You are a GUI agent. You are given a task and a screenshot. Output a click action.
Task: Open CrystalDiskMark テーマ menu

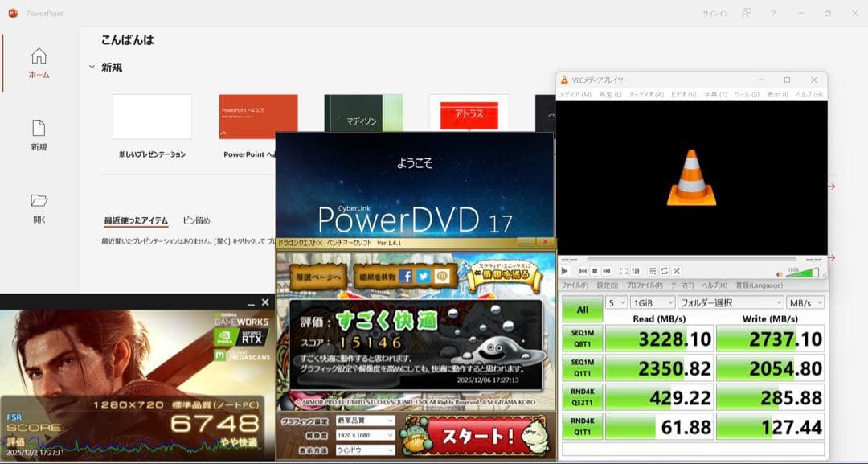click(x=682, y=285)
